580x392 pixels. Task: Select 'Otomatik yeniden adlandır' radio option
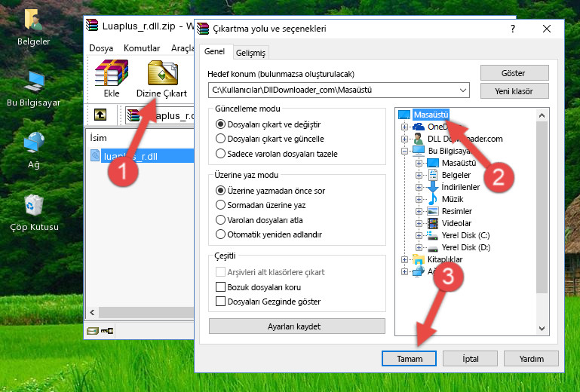pyautogui.click(x=220, y=234)
